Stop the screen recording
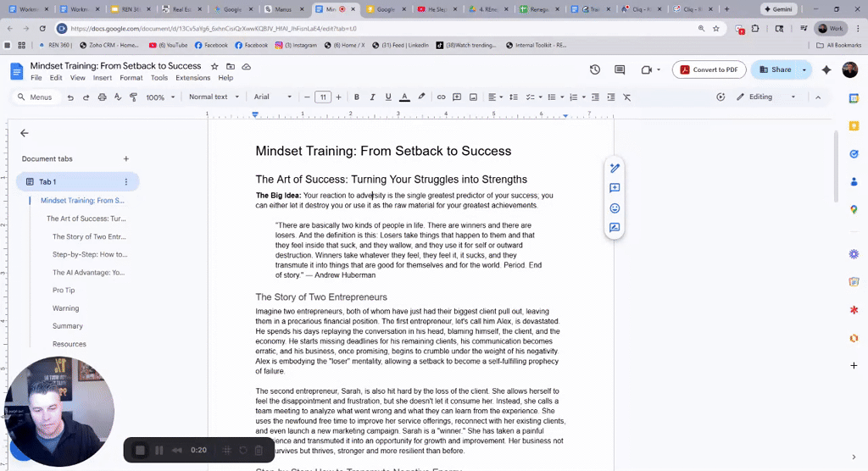Viewport: 868px width, 471px height. 140,451
